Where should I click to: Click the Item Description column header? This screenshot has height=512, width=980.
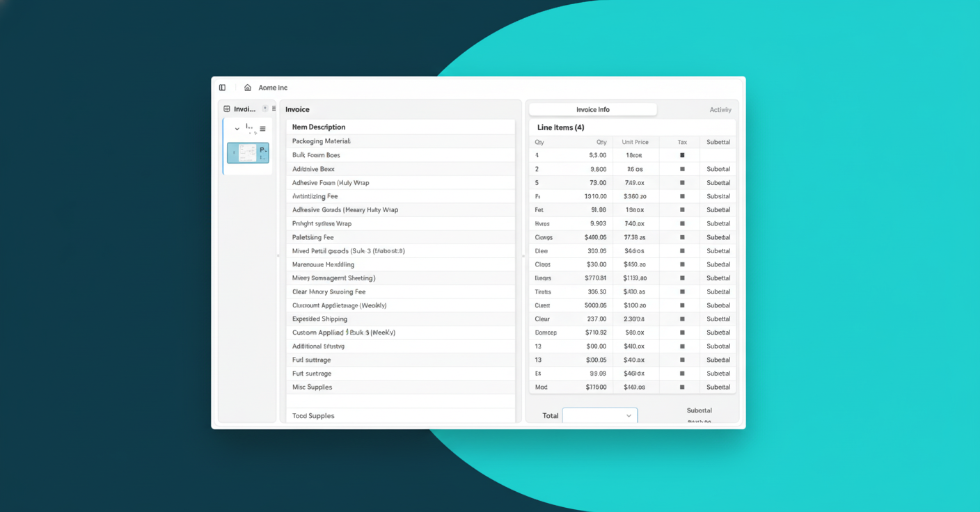pos(319,127)
